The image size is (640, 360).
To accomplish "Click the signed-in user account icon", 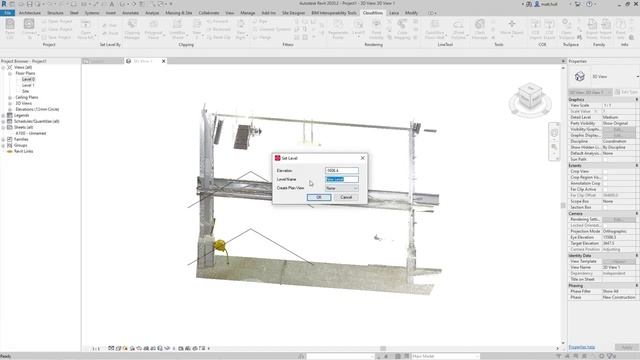I will pos(537,4).
